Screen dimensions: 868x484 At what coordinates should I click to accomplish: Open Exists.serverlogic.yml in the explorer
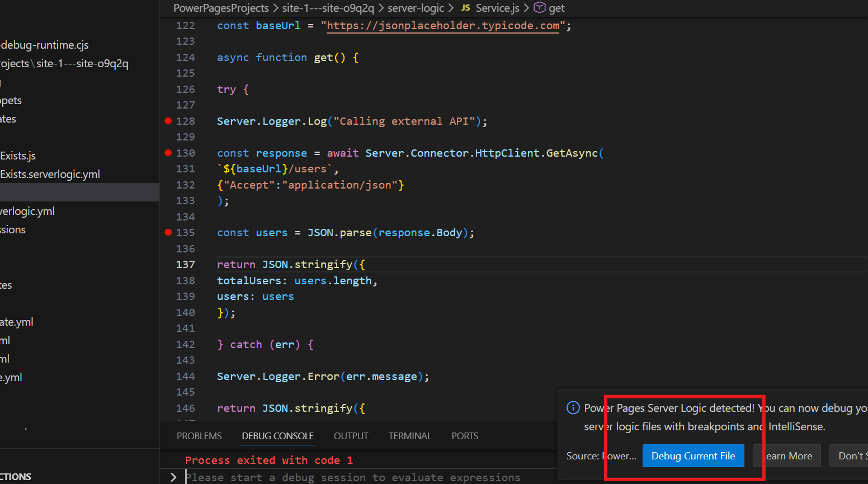tap(50, 174)
